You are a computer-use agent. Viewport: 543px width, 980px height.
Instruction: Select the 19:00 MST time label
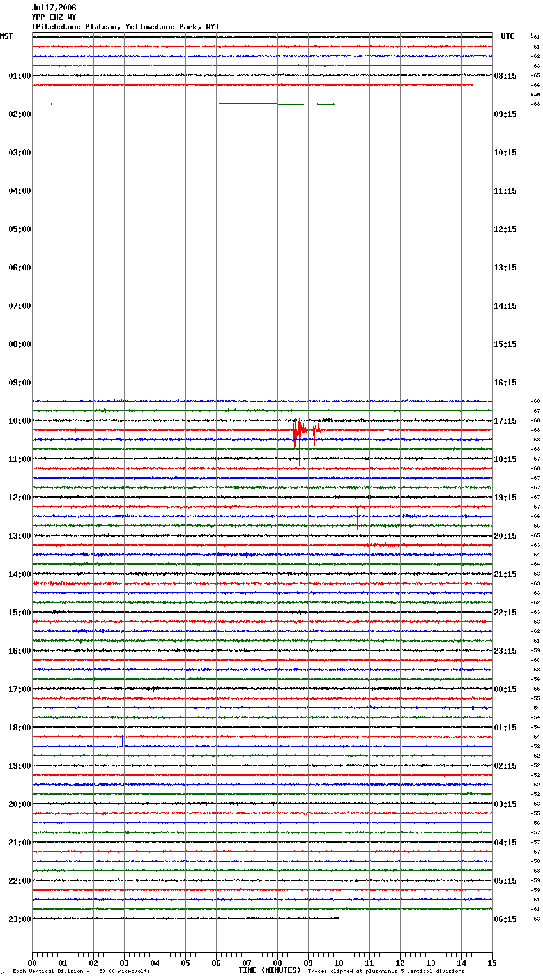[x=20, y=766]
